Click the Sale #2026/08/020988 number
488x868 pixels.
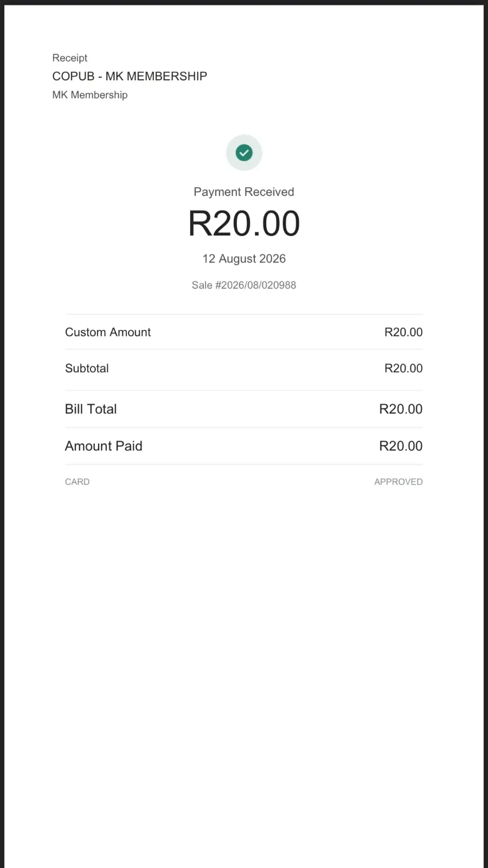244,285
